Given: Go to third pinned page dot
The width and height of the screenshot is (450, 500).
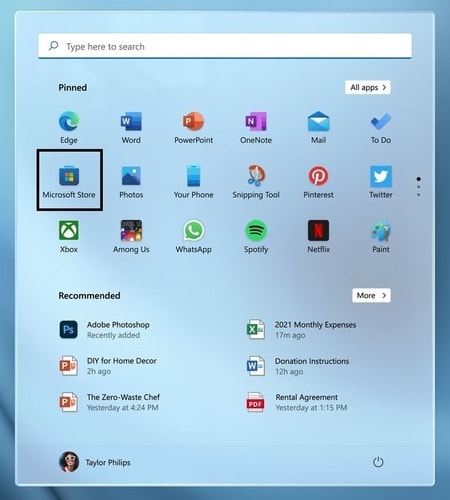Looking at the screenshot, I should coord(419,195).
